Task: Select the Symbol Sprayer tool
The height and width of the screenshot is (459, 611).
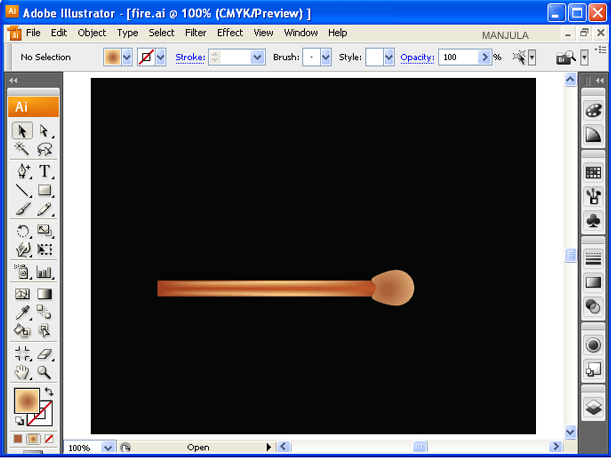Action: (x=22, y=272)
